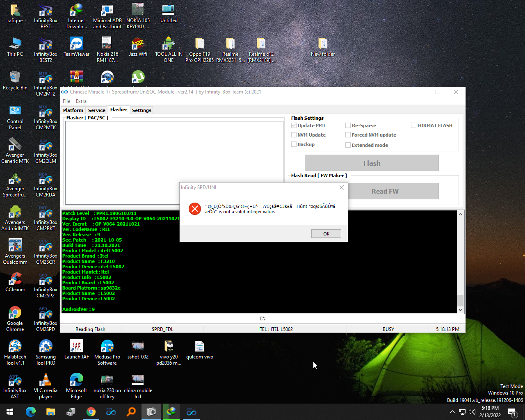
Task: Click the volume icon in the tray
Action: click(x=472, y=412)
